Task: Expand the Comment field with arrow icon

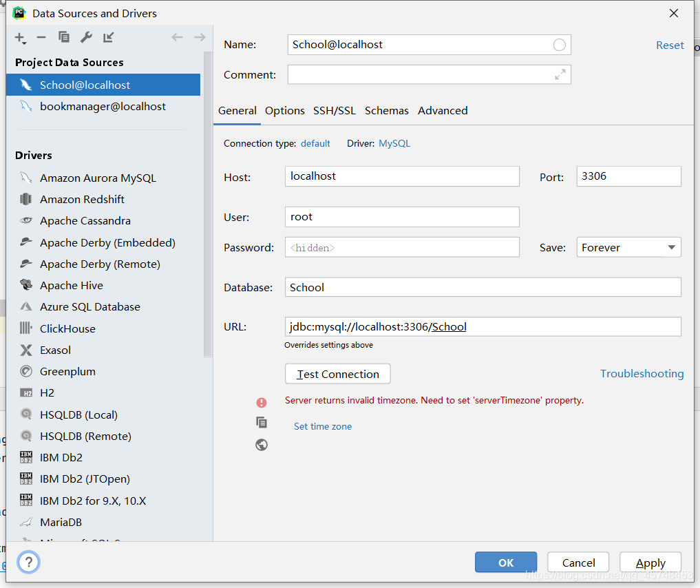Action: coord(560,74)
